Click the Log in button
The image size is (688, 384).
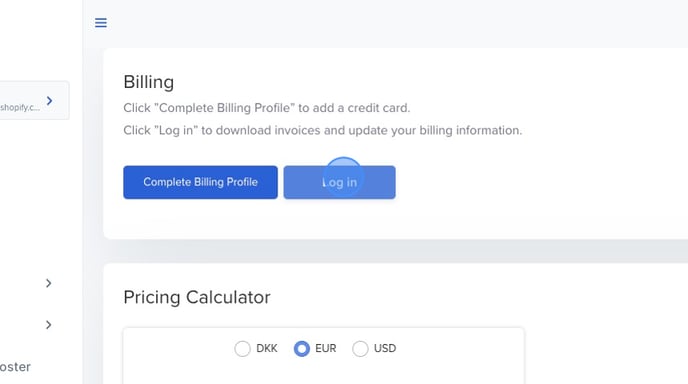point(340,182)
